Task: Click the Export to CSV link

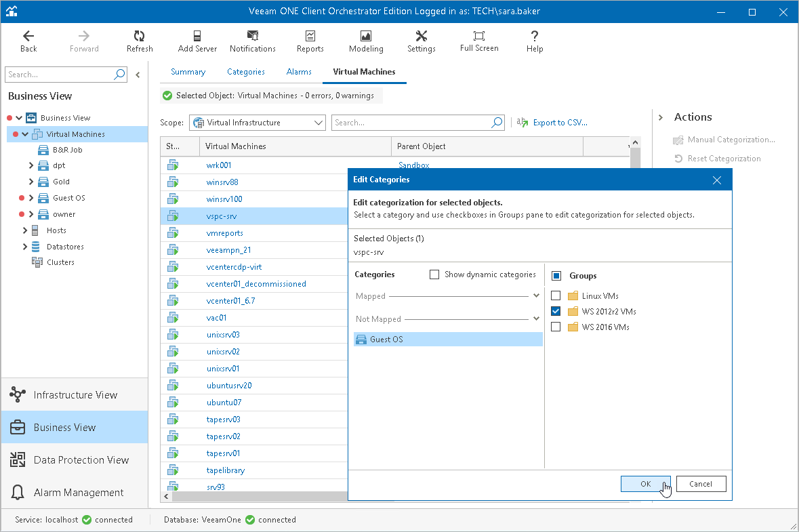Action: coord(560,123)
